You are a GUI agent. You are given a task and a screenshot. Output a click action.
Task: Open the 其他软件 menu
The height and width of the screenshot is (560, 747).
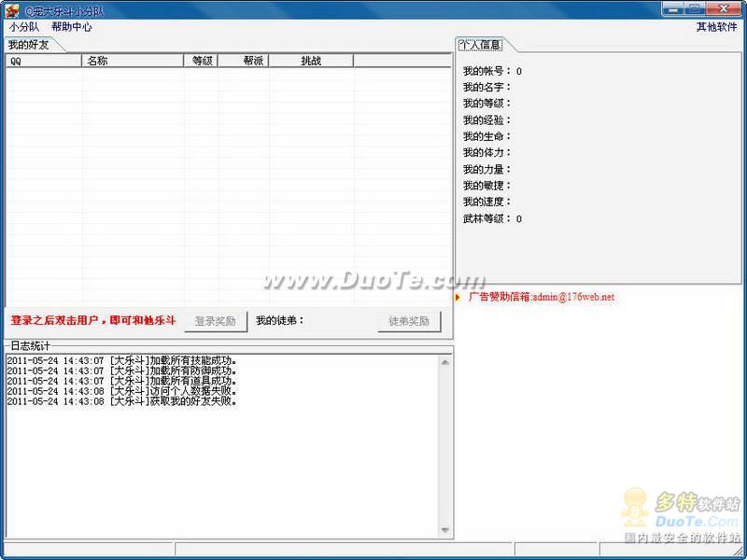tap(716, 27)
